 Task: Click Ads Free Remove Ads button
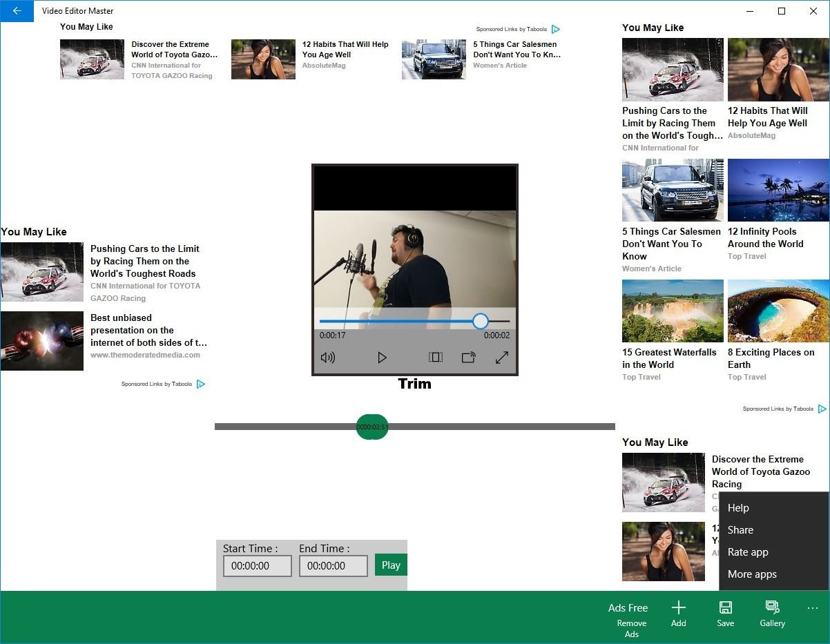pos(630,619)
